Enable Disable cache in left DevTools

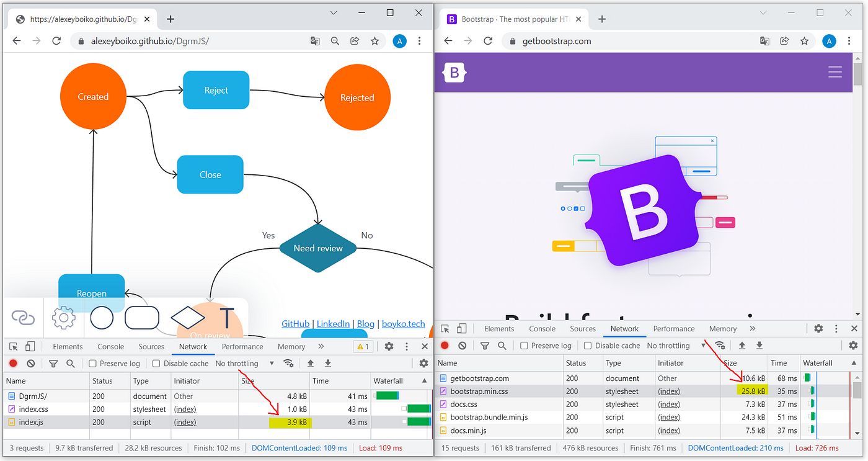(180, 364)
